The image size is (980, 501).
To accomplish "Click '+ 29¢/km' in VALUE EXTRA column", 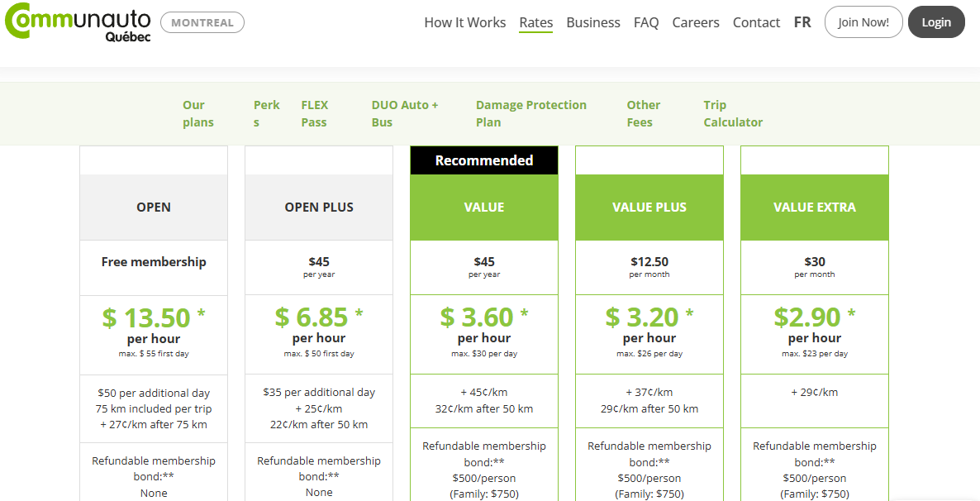I will coord(815,393).
